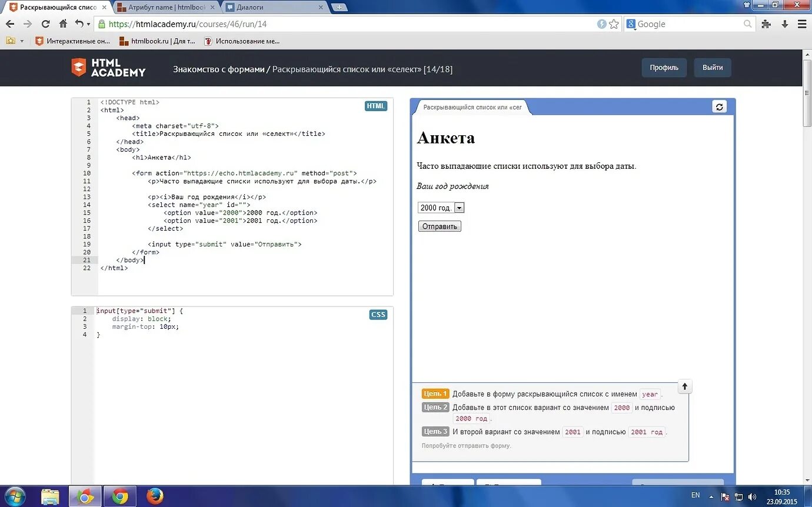Viewport: 812px width, 507px height.
Task: Reload the page with the browser refresh icon
Action: pyautogui.click(x=45, y=24)
